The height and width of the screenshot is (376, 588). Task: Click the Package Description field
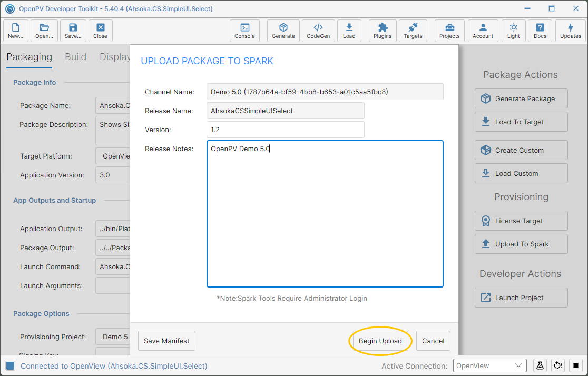(113, 131)
